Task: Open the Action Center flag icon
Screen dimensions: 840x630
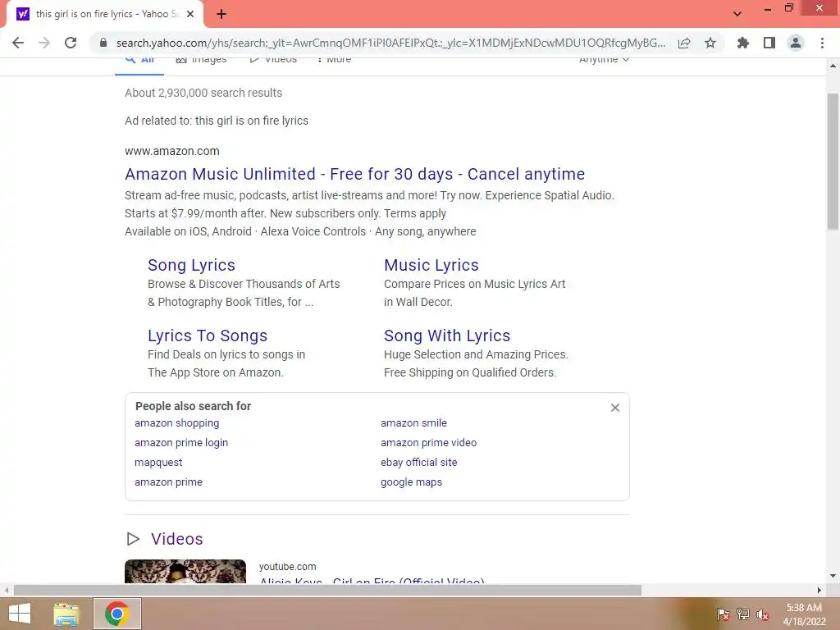Action: pos(724,614)
